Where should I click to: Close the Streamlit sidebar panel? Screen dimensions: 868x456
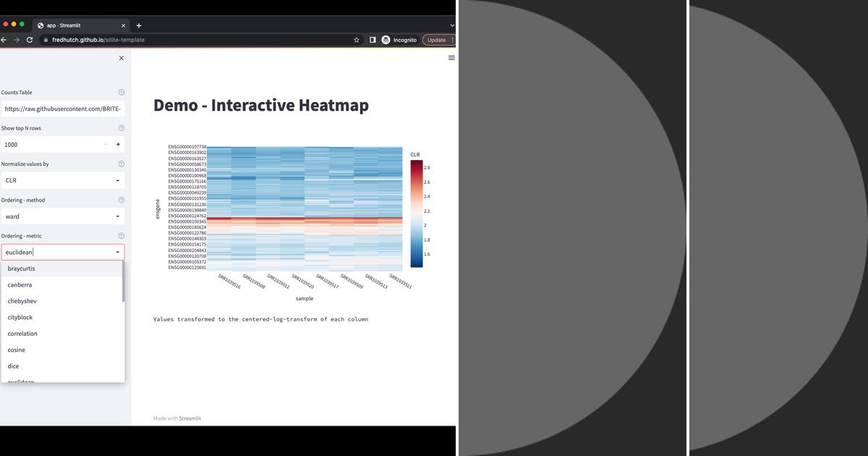coord(121,58)
